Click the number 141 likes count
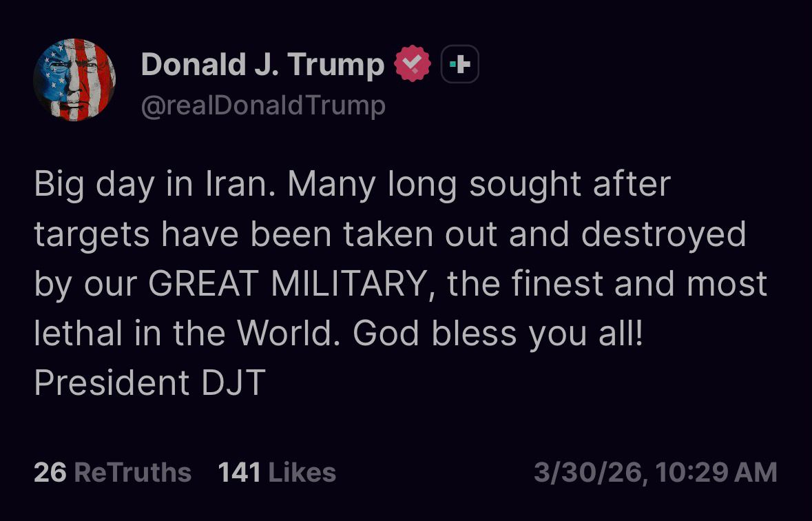 point(239,473)
